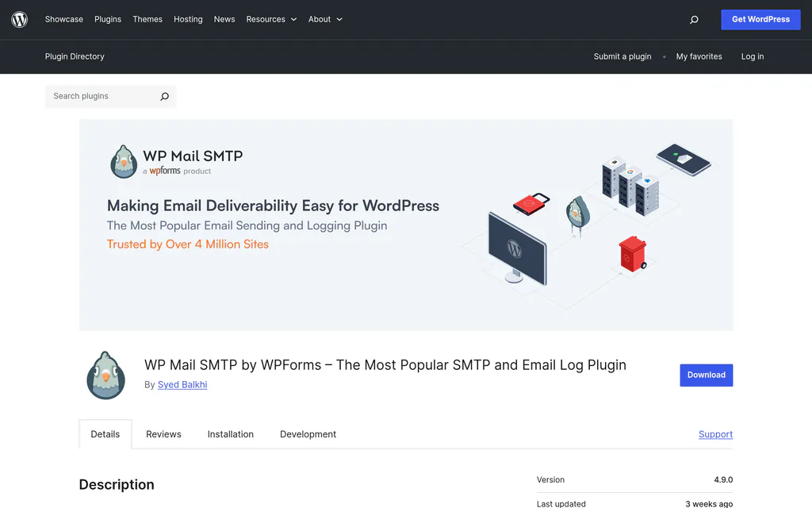The height and width of the screenshot is (508, 812).
Task: Click the Description heading
Action: [117, 485]
